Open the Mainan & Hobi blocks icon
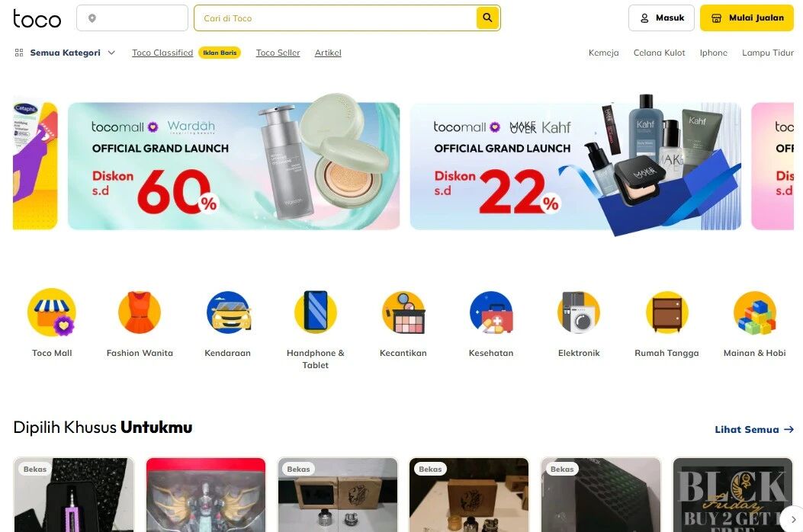 [754, 312]
